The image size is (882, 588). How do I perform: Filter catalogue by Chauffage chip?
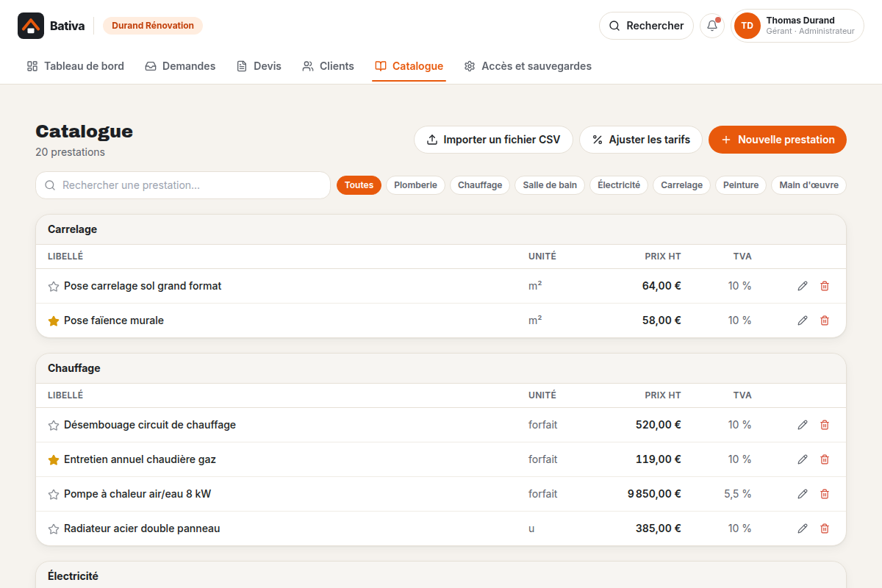480,185
